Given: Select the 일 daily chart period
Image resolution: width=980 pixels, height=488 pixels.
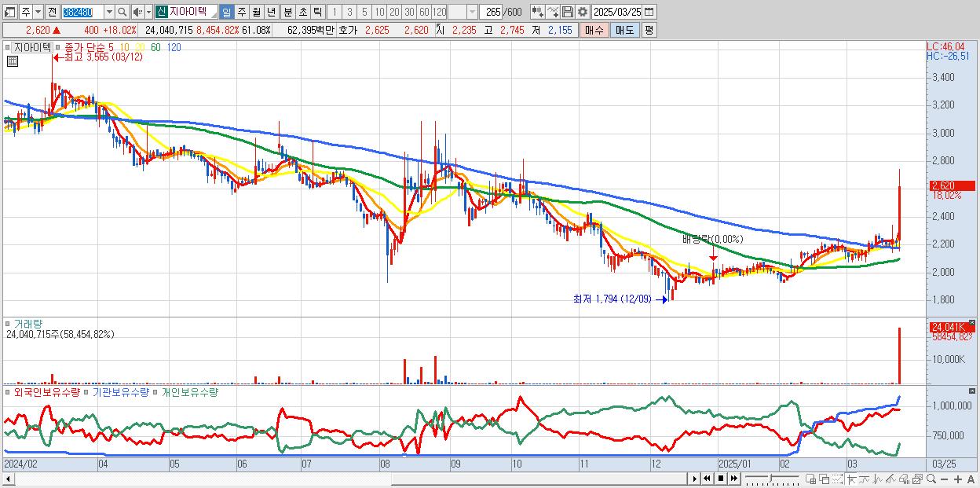Looking at the screenshot, I should click(x=227, y=12).
